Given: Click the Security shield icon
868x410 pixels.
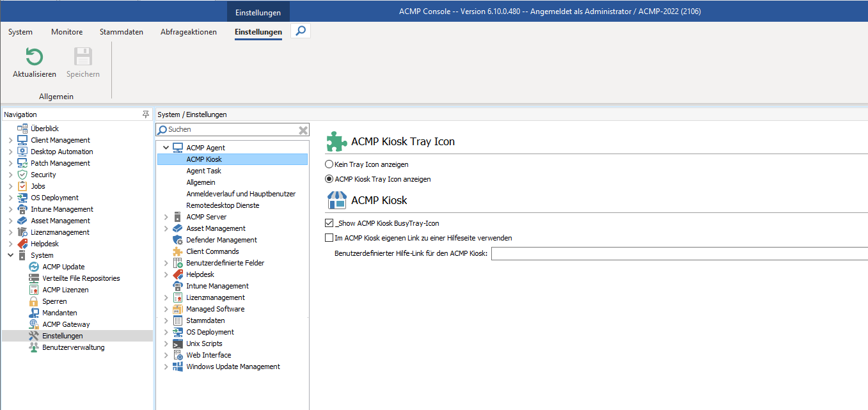Looking at the screenshot, I should [x=23, y=175].
